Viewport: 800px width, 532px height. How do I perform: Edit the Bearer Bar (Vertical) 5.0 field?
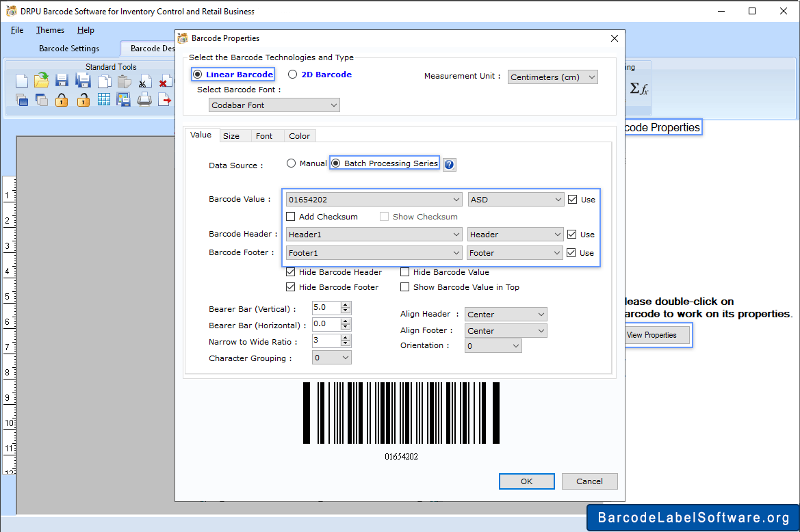point(326,307)
